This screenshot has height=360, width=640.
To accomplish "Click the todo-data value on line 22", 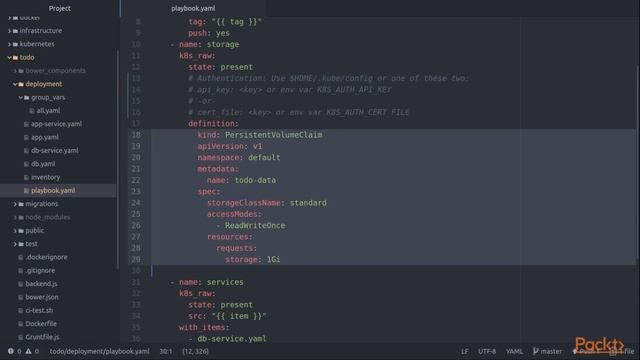I will pyautogui.click(x=255, y=180).
